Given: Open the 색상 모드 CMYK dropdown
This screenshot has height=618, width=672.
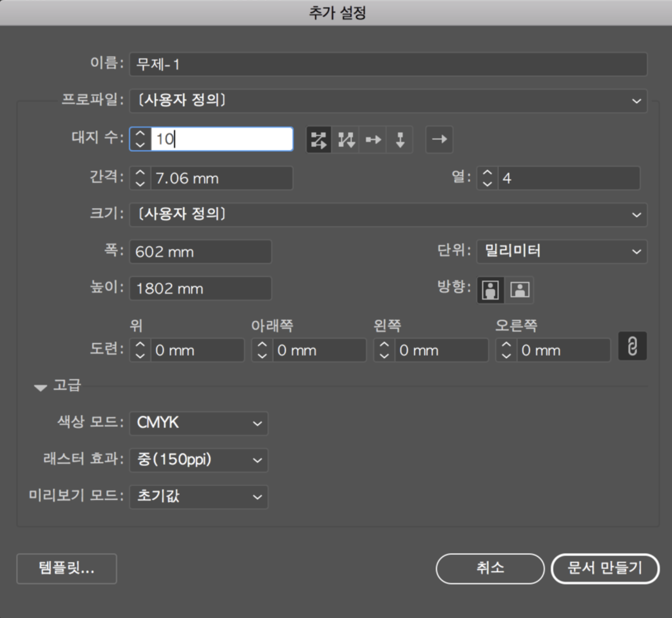Looking at the screenshot, I should pyautogui.click(x=199, y=424).
